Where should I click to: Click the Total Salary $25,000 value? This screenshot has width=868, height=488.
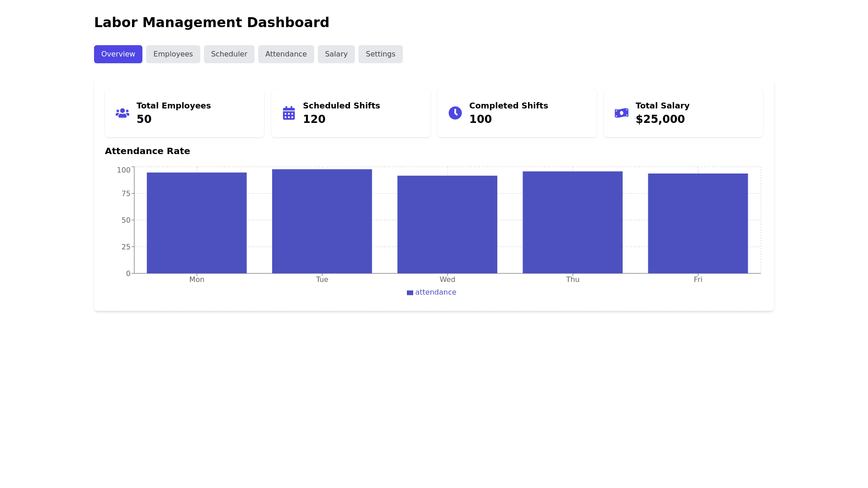[660, 119]
